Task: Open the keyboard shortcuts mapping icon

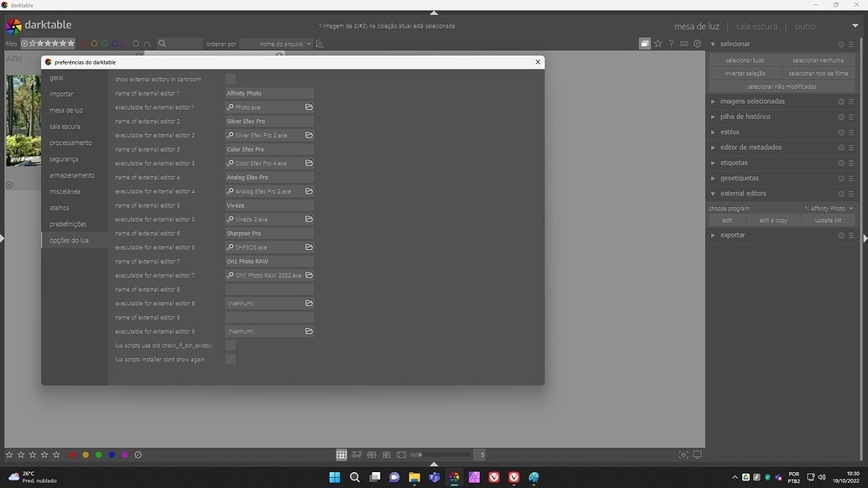Action: tap(683, 44)
